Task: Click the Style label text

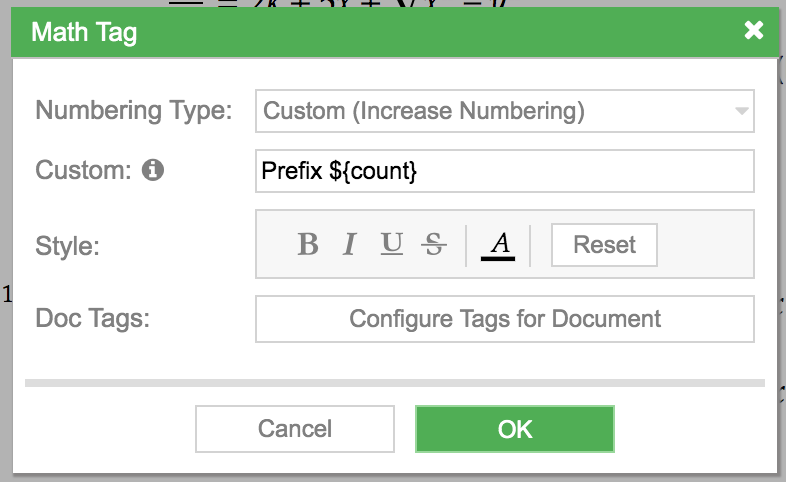Action: (x=67, y=246)
